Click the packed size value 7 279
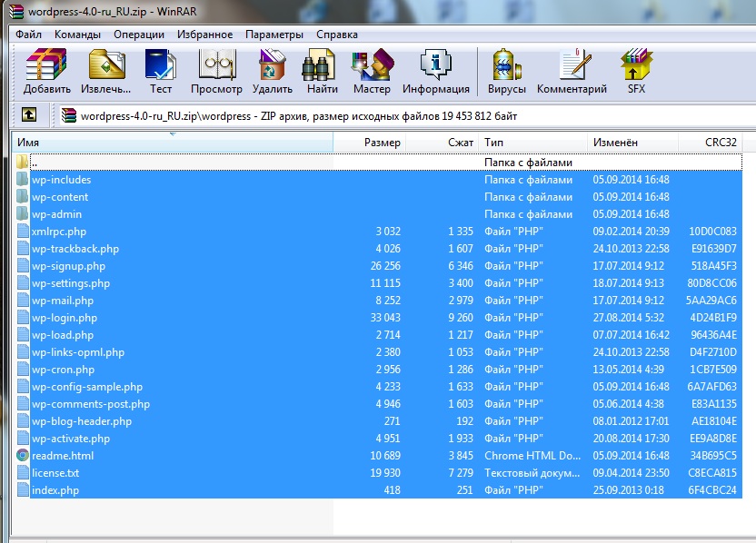The width and height of the screenshot is (756, 543). pyautogui.click(x=461, y=473)
